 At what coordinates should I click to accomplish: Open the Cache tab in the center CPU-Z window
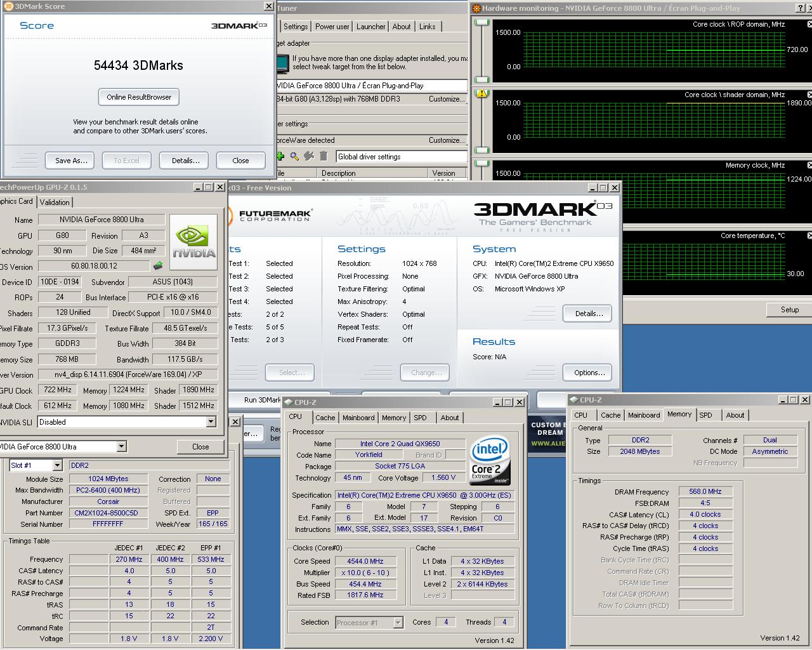point(325,418)
